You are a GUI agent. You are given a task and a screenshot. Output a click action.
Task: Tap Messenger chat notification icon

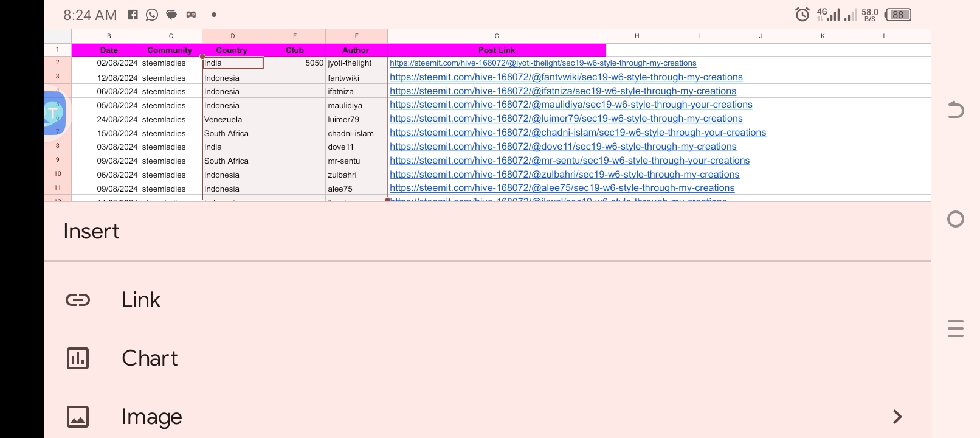point(171,15)
